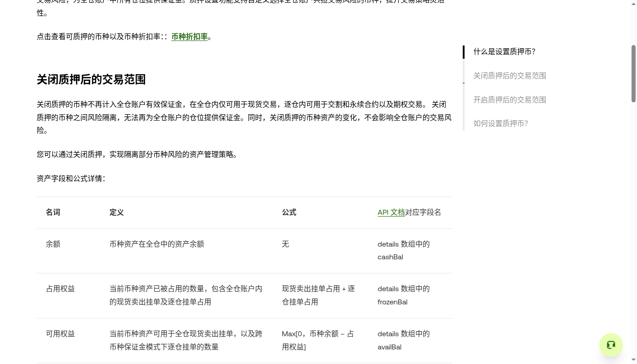Click the availBal field name cell
The height and width of the screenshot is (364, 637).
(404, 340)
